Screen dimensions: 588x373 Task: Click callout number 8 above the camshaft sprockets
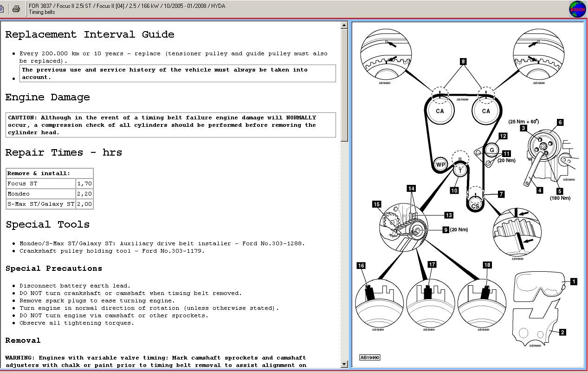click(x=463, y=61)
